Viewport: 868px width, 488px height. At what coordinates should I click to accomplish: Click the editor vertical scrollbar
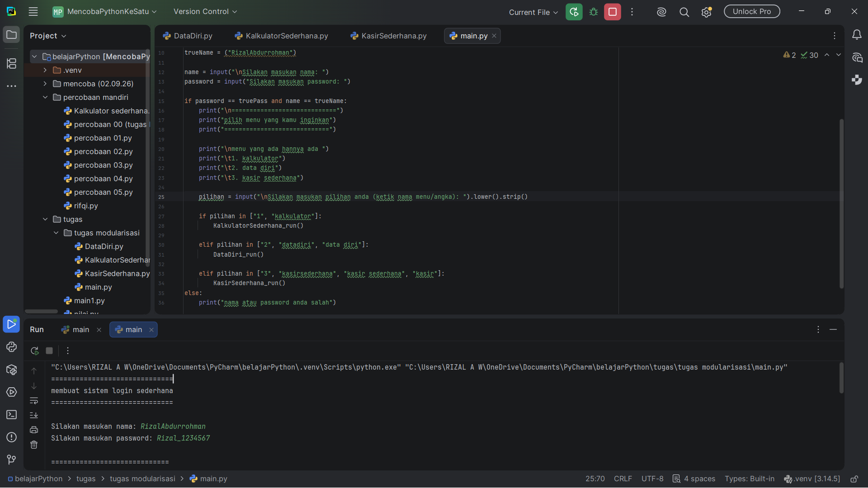pyautogui.click(x=841, y=203)
